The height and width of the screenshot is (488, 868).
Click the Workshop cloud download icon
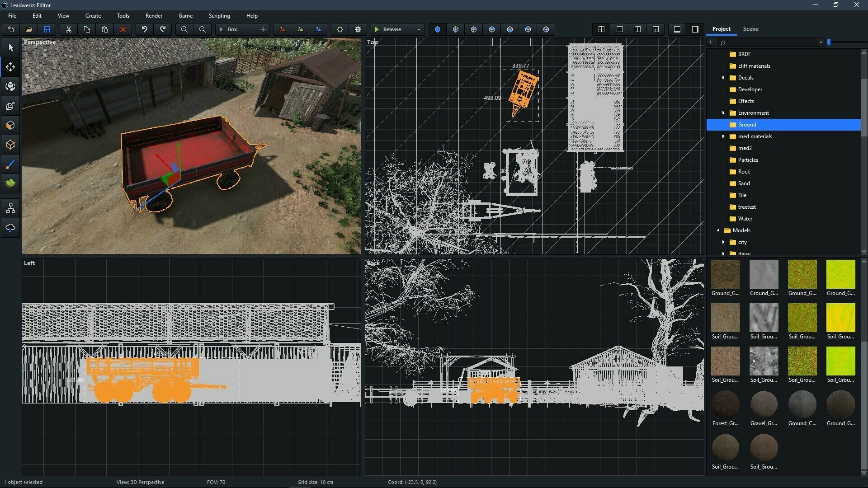click(x=10, y=228)
